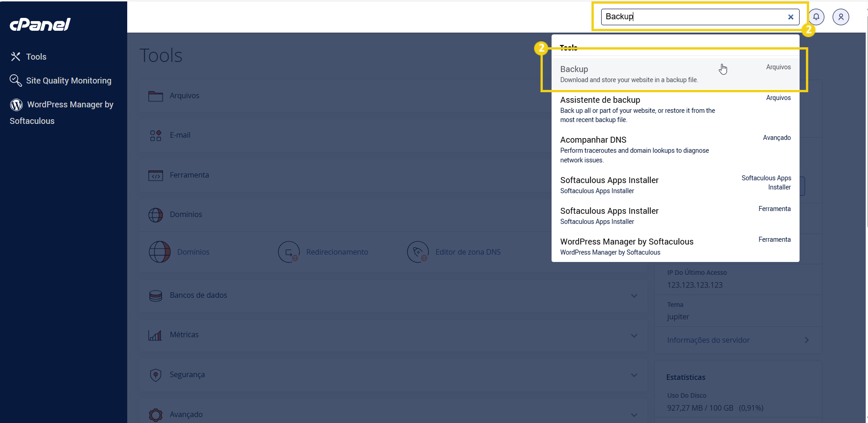The width and height of the screenshot is (868, 423).
Task: Select the Acompanhar DNS result
Action: point(675,150)
